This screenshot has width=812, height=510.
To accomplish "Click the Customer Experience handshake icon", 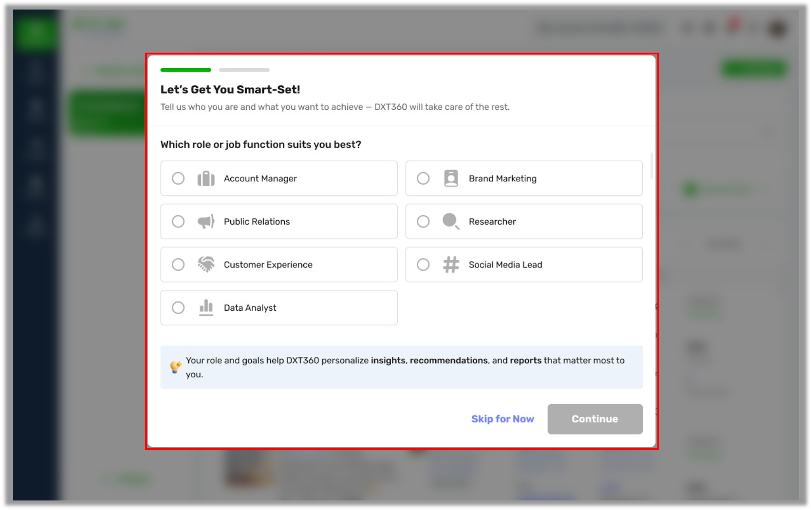I will tap(206, 264).
